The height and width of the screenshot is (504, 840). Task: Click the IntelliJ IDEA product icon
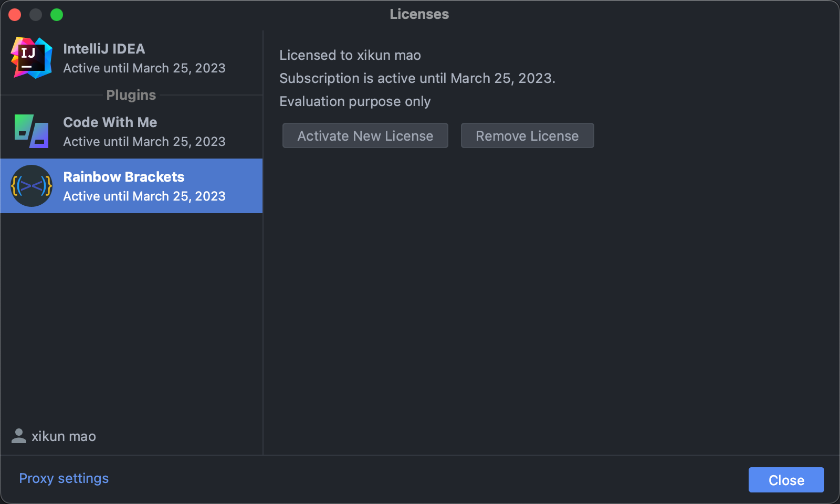pyautogui.click(x=31, y=58)
